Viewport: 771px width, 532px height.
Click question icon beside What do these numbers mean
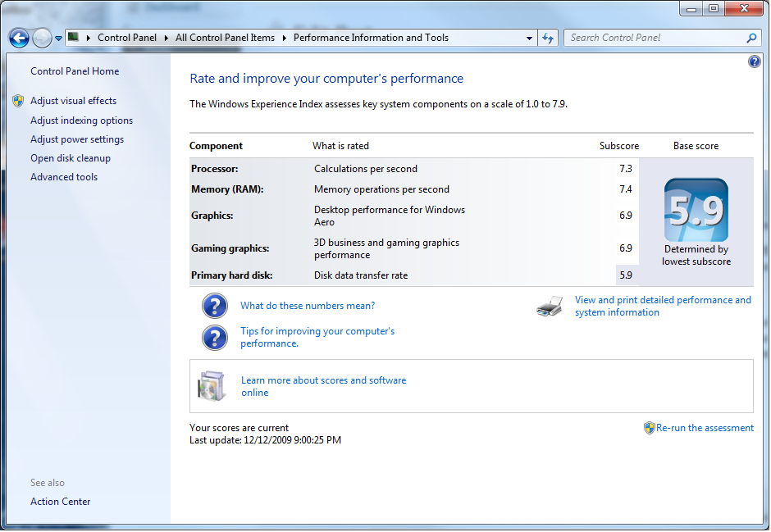pos(215,306)
